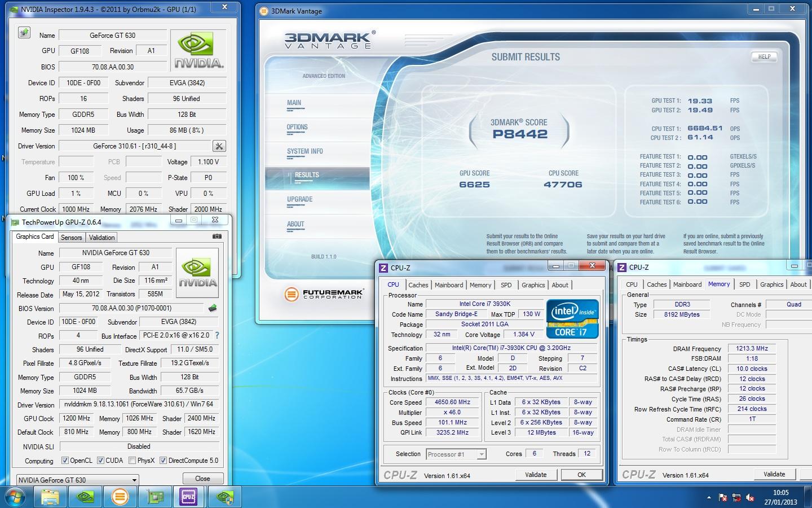The width and height of the screenshot is (812, 508).
Task: Click the HELP button in 3DMark Vantage
Action: [x=764, y=56]
